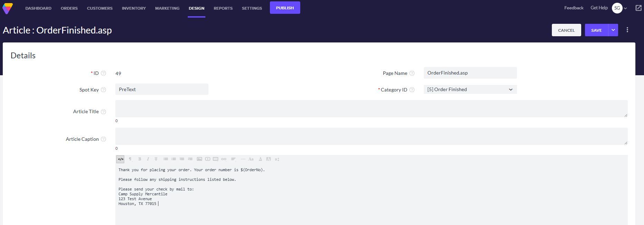Pick a font color in editor toolbar

pos(260,159)
